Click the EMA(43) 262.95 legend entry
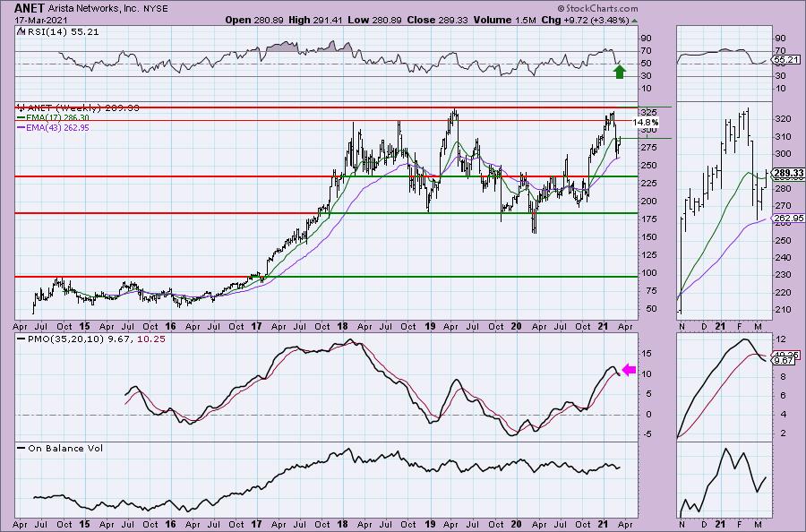 pyautogui.click(x=53, y=127)
